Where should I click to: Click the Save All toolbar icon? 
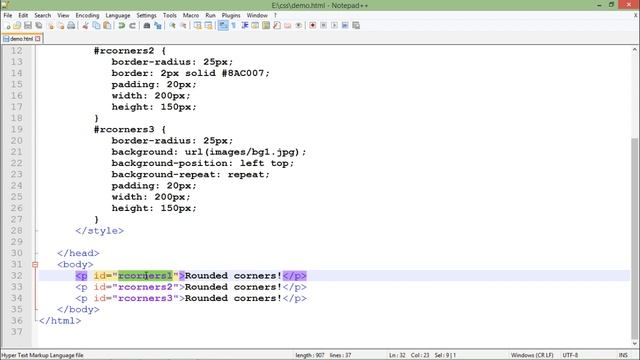[x=39, y=26]
